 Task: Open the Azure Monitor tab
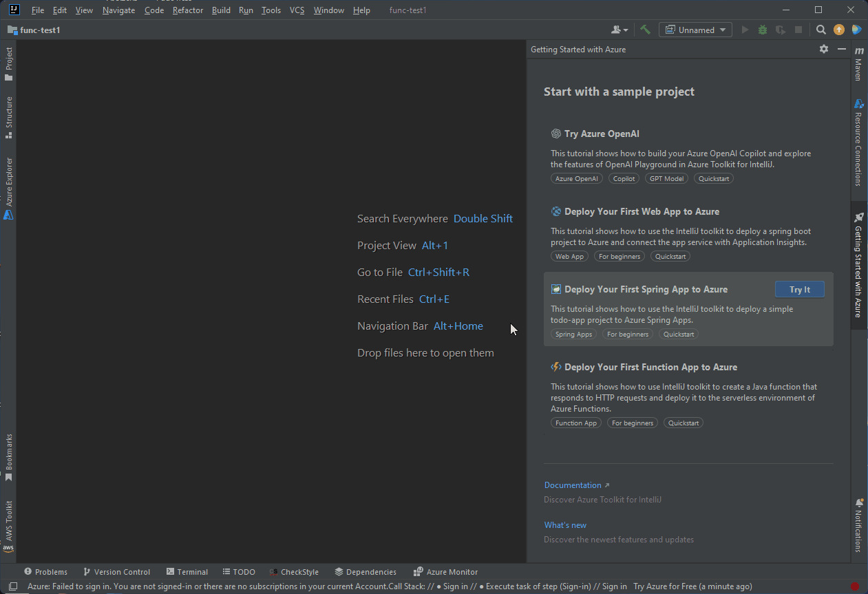click(x=445, y=572)
